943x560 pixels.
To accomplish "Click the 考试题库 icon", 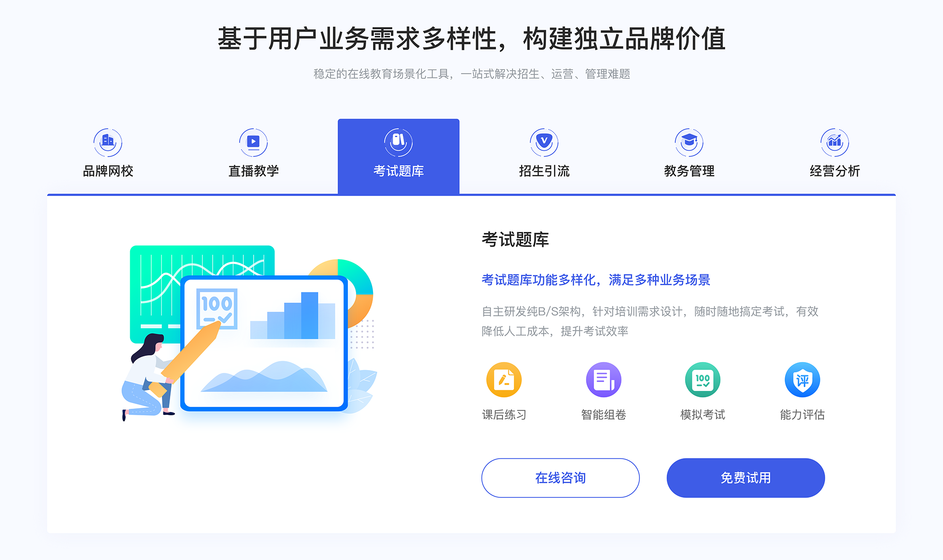I will pos(399,140).
